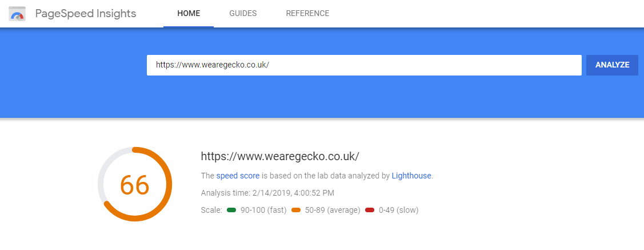644x250 pixels.
Task: Open the HOME tab
Action: click(x=189, y=14)
